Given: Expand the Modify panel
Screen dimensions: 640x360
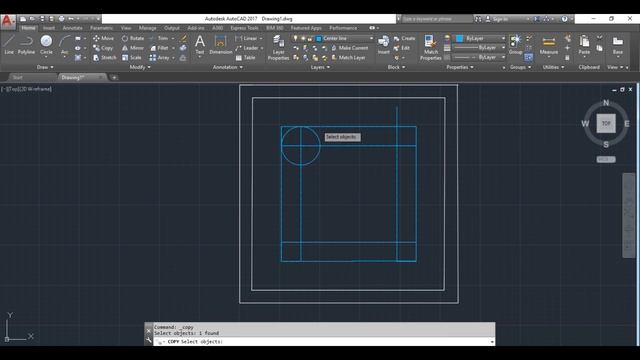Looking at the screenshot, I should coord(140,67).
